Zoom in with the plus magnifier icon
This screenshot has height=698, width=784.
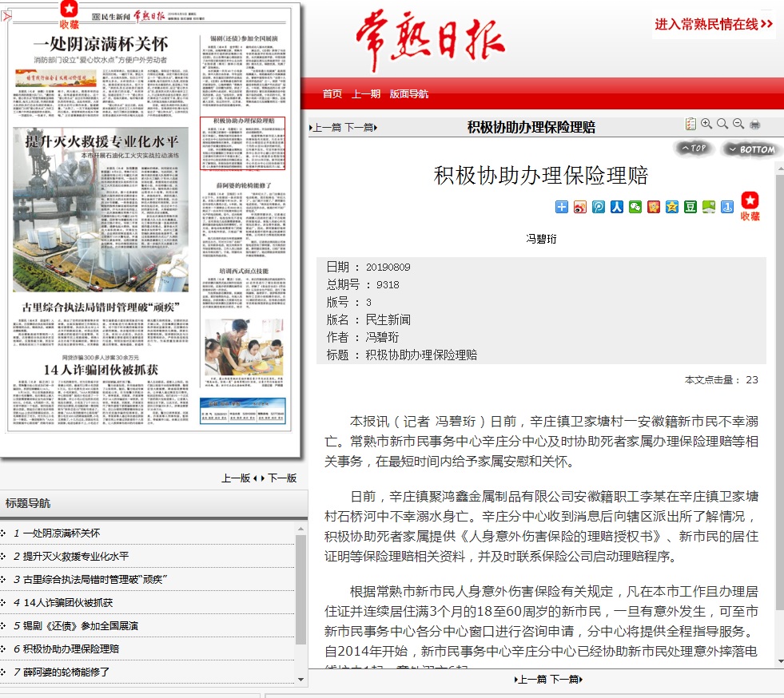706,124
